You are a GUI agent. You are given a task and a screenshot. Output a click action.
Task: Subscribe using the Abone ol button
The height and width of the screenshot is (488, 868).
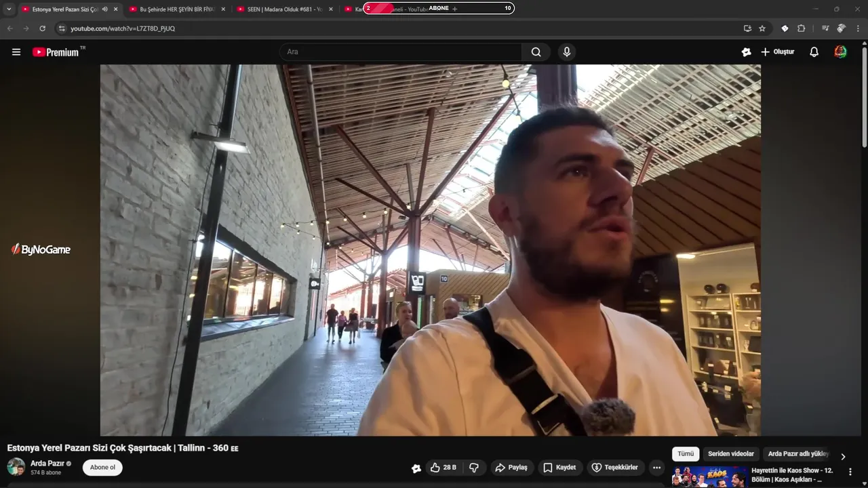102,468
